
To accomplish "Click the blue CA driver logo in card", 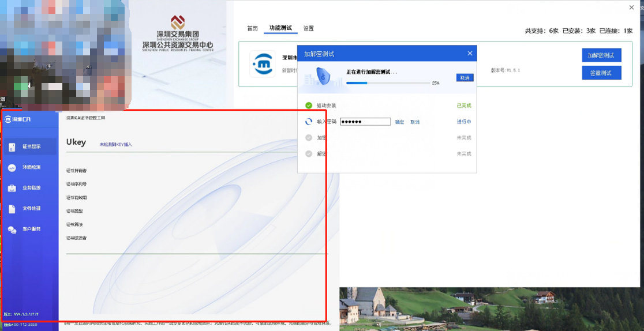I will pos(262,63).
